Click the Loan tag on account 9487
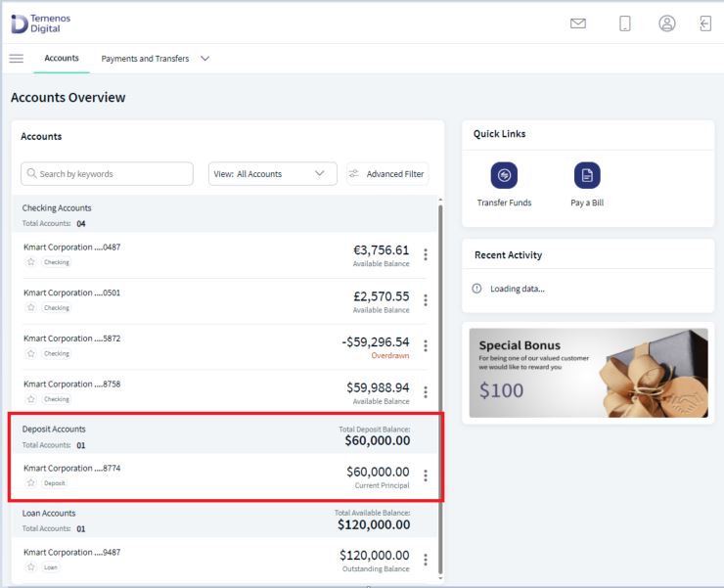 tap(50, 566)
